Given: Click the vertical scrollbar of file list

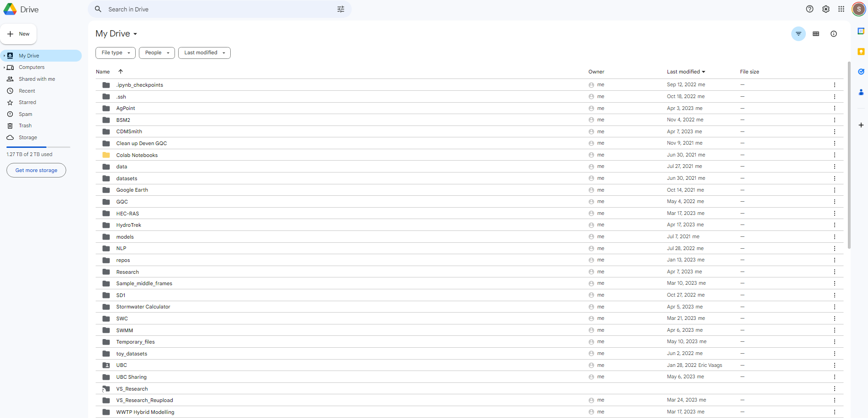Looking at the screenshot, I should (x=849, y=155).
